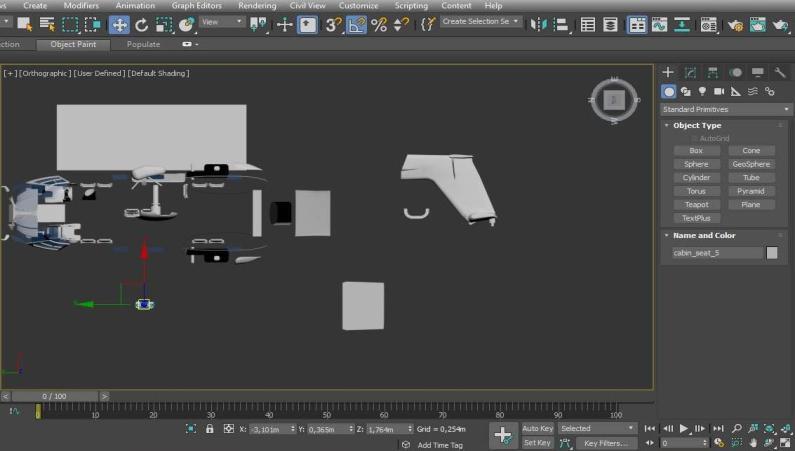Activate Select and Move tool
The width and height of the screenshot is (795, 451).
point(119,25)
